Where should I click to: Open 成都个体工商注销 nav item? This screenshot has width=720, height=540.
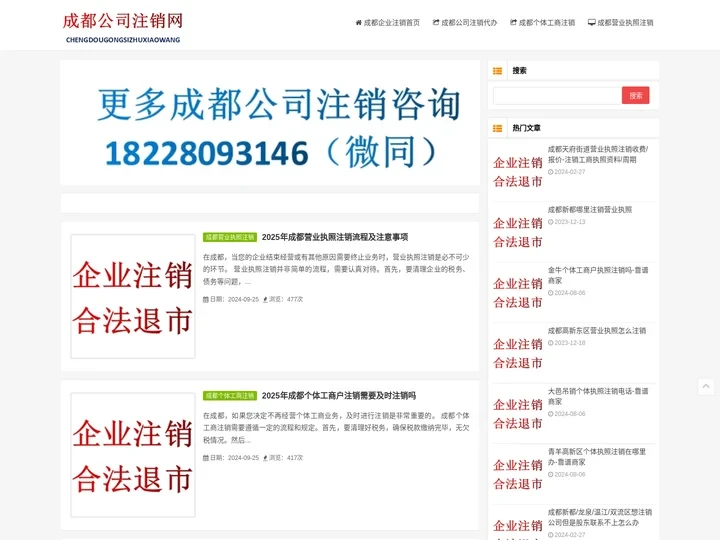(542, 22)
